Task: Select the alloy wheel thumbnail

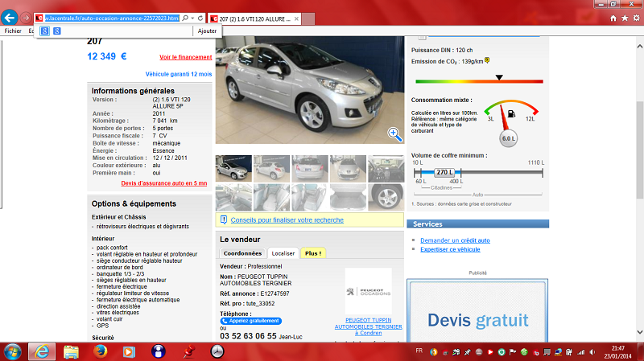Action: click(386, 197)
